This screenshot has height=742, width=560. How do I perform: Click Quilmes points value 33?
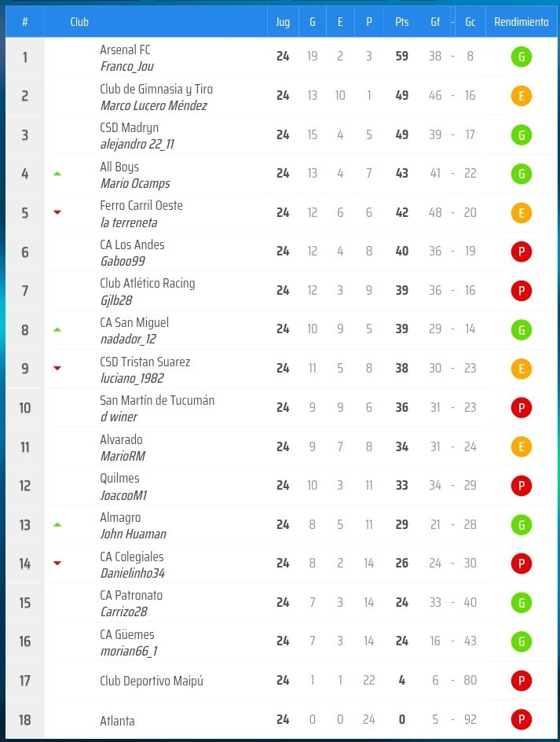401,486
